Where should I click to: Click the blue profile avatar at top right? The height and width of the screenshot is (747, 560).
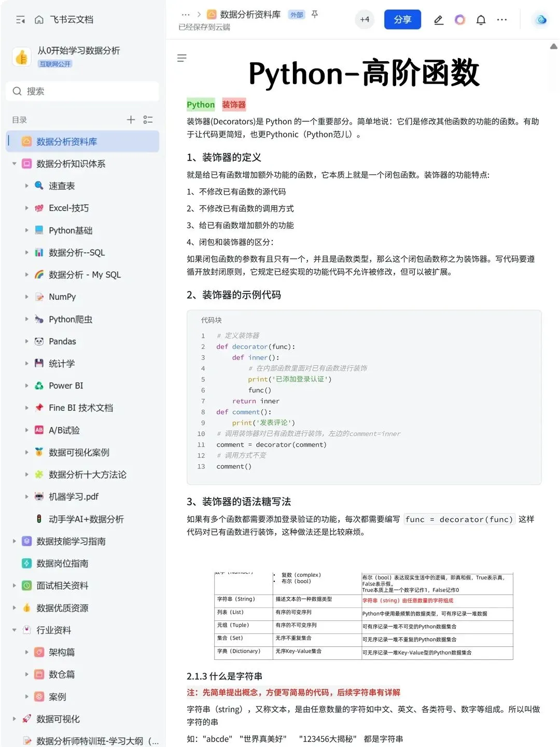[x=541, y=20]
